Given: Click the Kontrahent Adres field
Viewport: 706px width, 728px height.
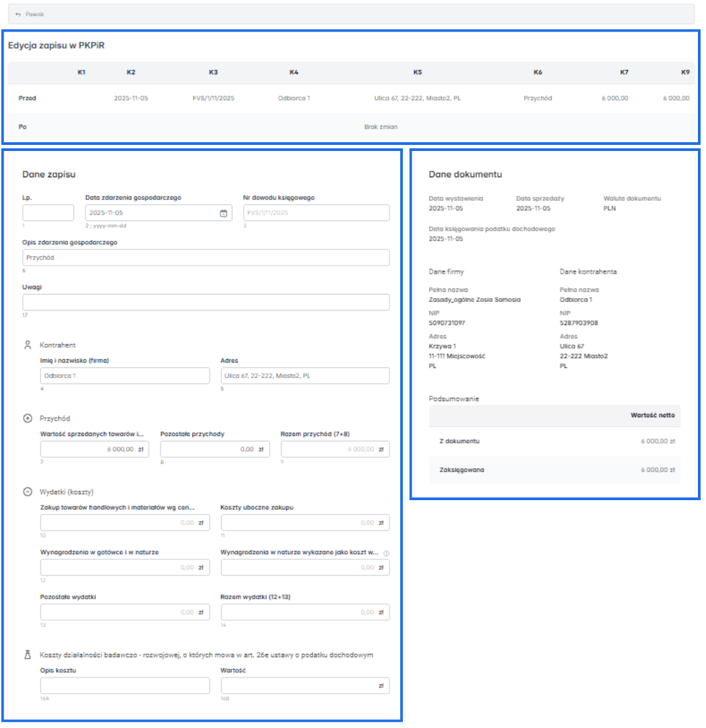Looking at the screenshot, I should (x=305, y=375).
